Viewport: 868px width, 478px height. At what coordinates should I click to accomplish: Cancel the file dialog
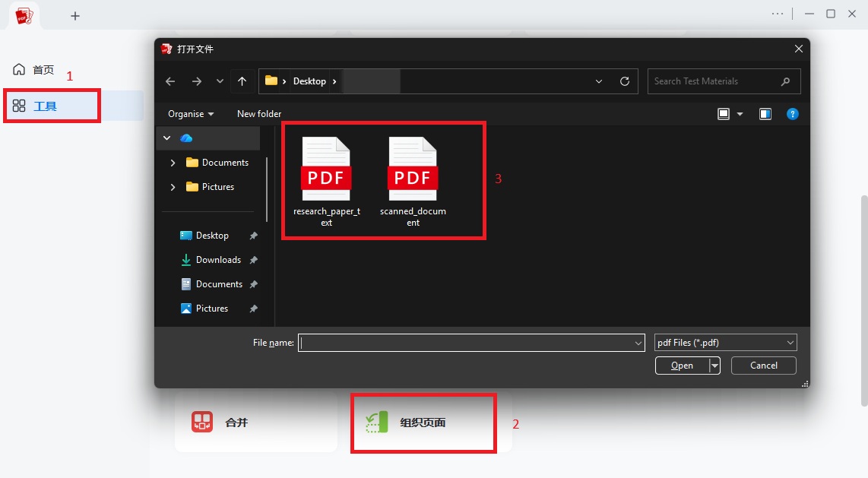click(763, 366)
